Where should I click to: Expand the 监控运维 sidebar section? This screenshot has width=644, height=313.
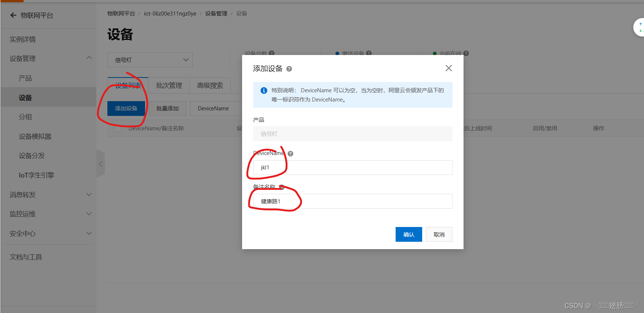[89, 214]
